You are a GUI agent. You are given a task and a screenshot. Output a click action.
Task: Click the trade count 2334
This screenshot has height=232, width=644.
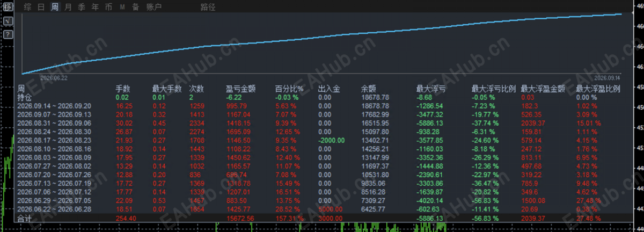pyautogui.click(x=196, y=122)
